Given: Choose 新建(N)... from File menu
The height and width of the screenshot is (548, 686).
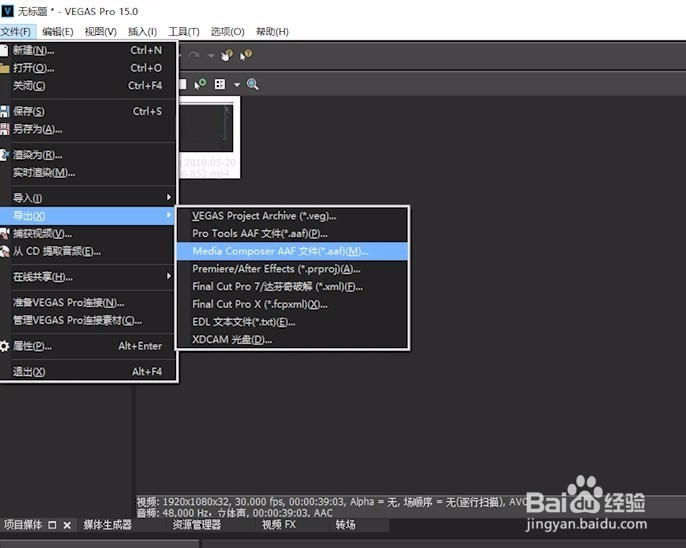Looking at the screenshot, I should click(88, 50).
